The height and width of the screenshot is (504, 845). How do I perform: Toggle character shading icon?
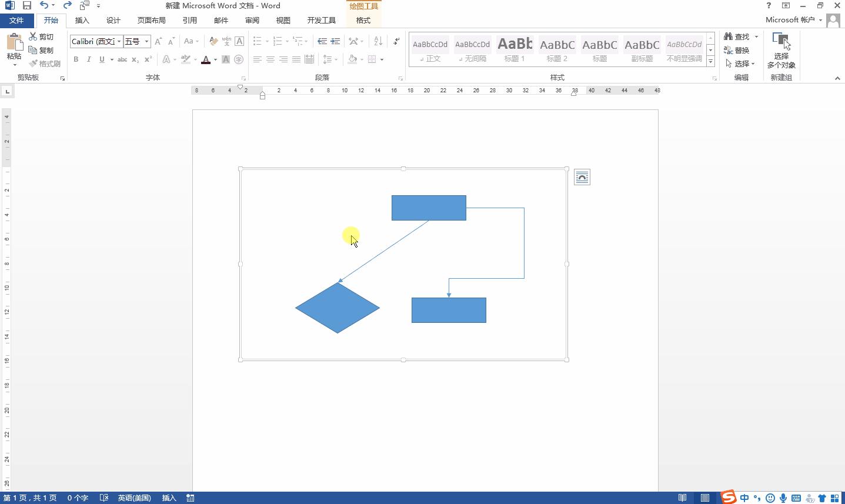(226, 59)
